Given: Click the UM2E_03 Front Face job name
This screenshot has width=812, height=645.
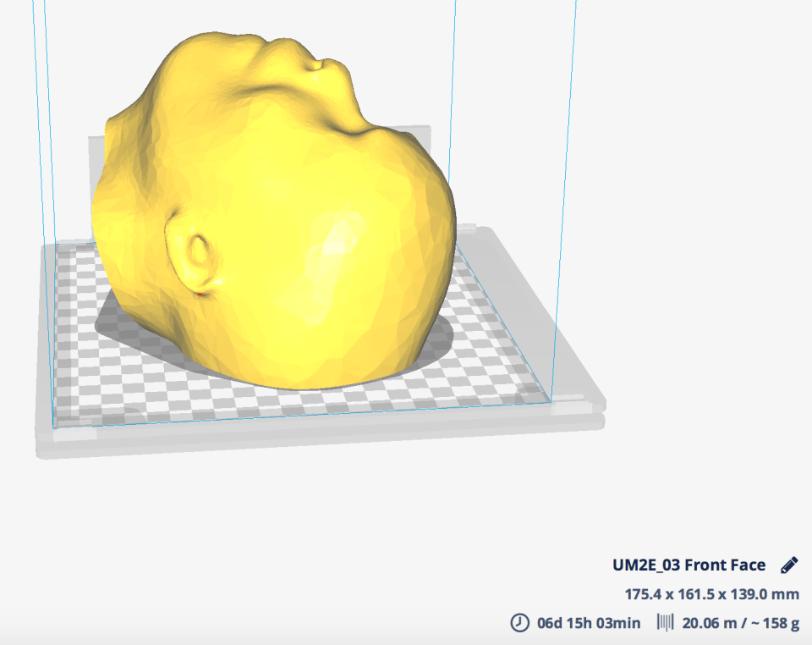Looking at the screenshot, I should [x=689, y=565].
